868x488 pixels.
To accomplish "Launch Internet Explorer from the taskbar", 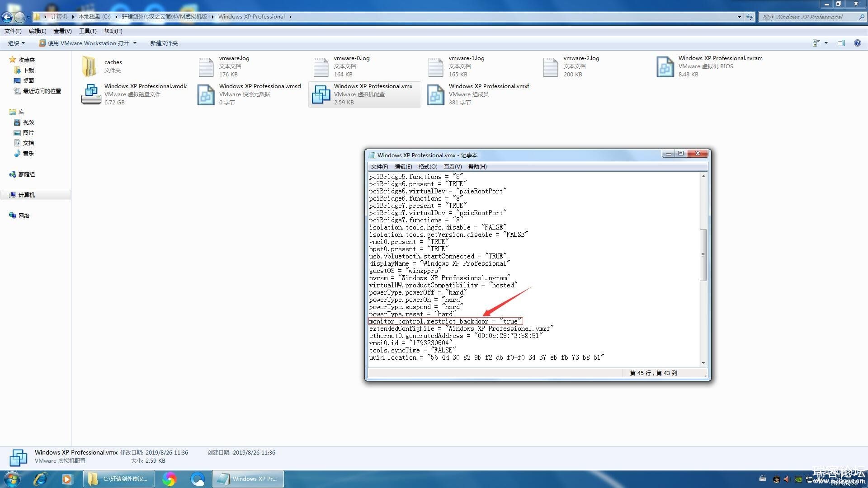I will (x=40, y=479).
